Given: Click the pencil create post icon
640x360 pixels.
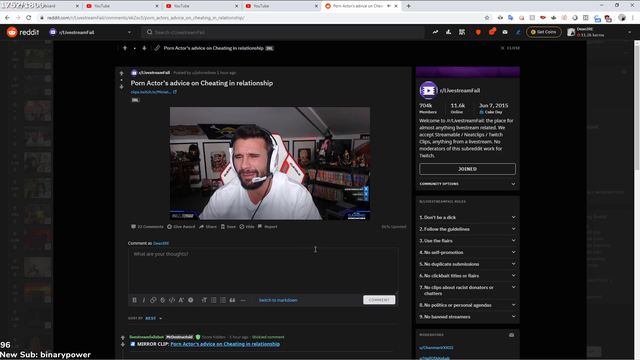Looking at the screenshot, I should (x=518, y=32).
